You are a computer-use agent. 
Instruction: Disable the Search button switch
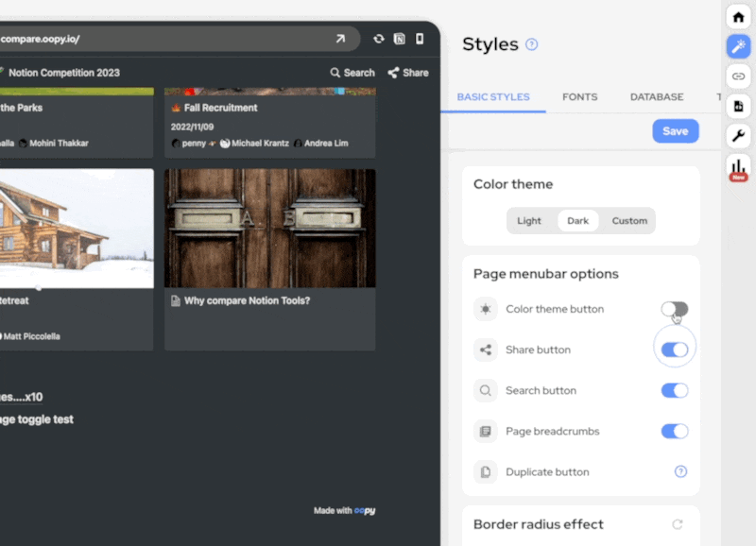tap(675, 390)
